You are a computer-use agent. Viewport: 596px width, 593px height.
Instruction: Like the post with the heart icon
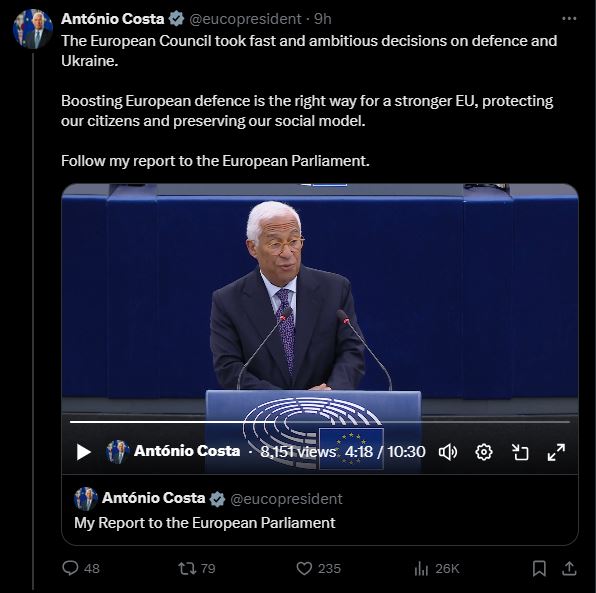coord(319,568)
